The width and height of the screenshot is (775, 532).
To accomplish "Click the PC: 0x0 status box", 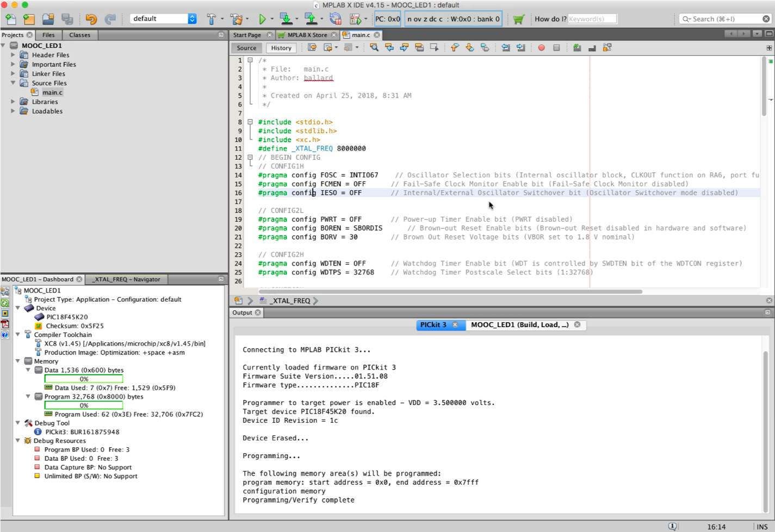I will click(x=388, y=19).
